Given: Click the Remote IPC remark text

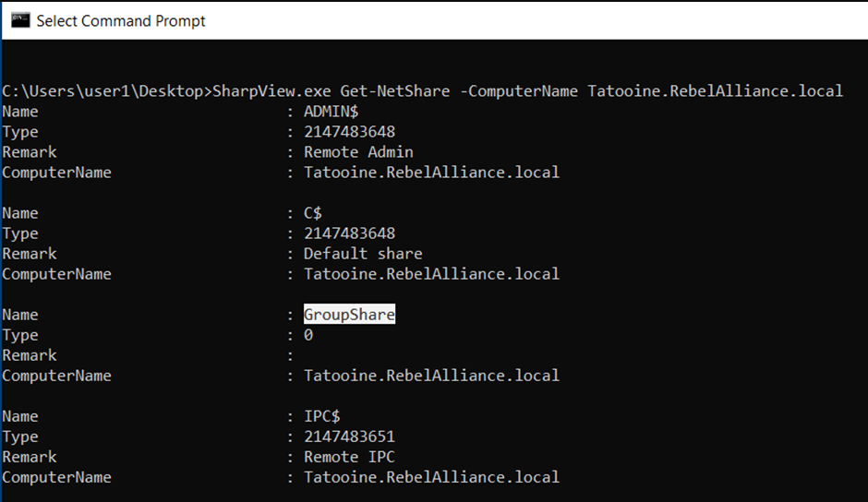Looking at the screenshot, I should 349,457.
